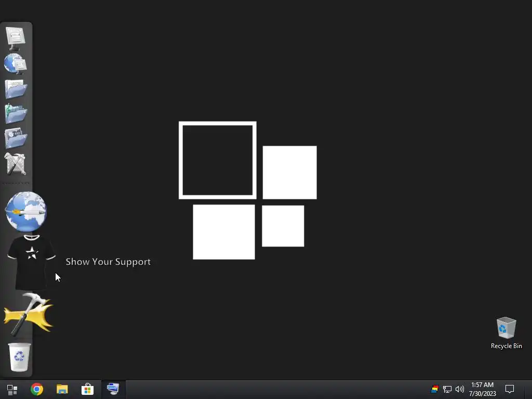This screenshot has width=532, height=399.
Task: Open the Start menu button on taskbar
Action: tap(12, 390)
